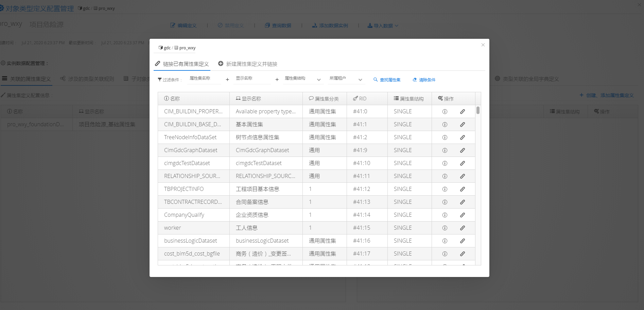Click link icon for businessLogicDataset row
The height and width of the screenshot is (310, 644).
click(463, 241)
